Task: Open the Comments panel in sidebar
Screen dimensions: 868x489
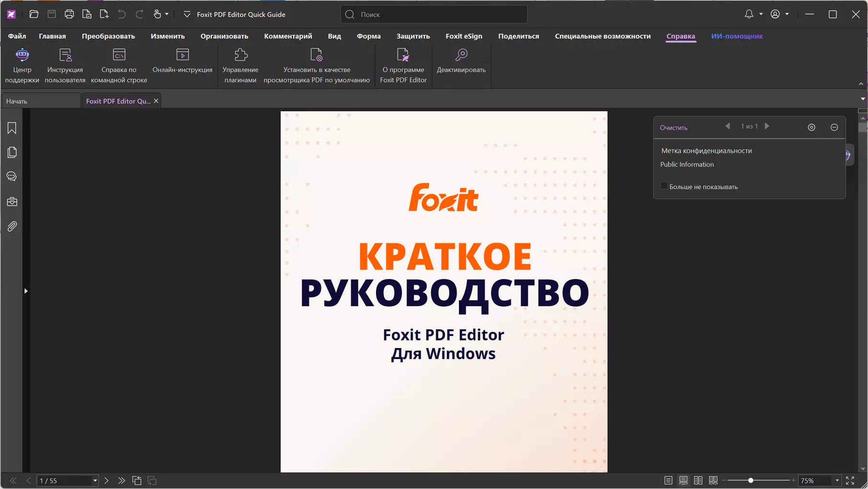Action: (x=12, y=176)
